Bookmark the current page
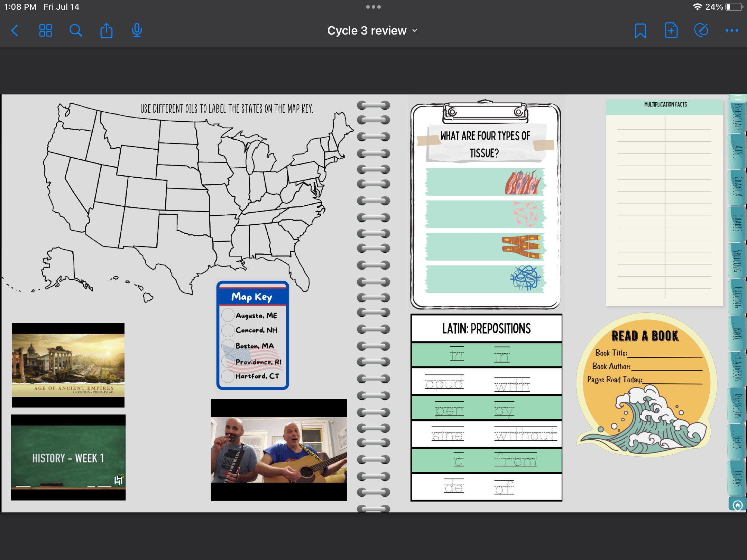The image size is (747, 560). tap(640, 30)
